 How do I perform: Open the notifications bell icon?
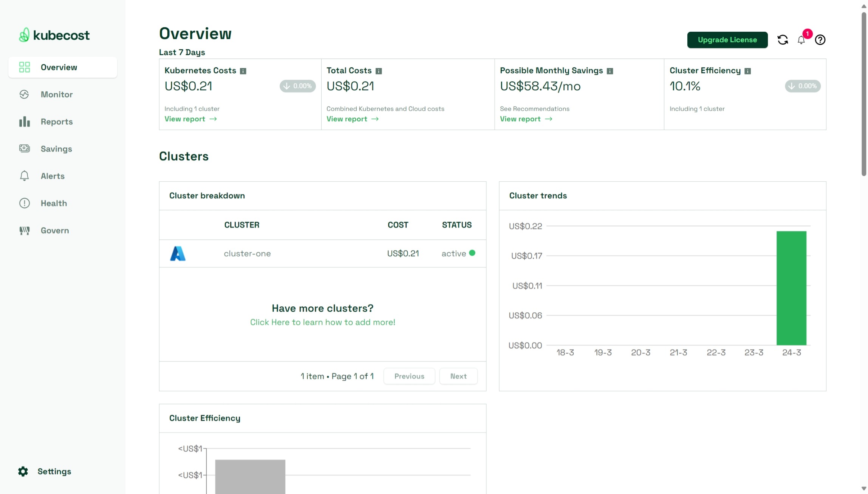pyautogui.click(x=801, y=40)
